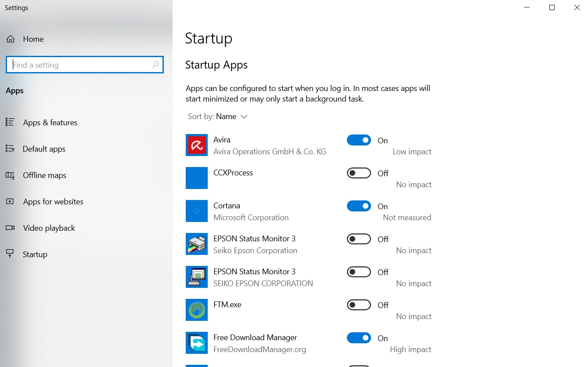Image resolution: width=588 pixels, height=367 pixels.
Task: Click the Microsoft Corporation publisher text
Action: tap(251, 218)
